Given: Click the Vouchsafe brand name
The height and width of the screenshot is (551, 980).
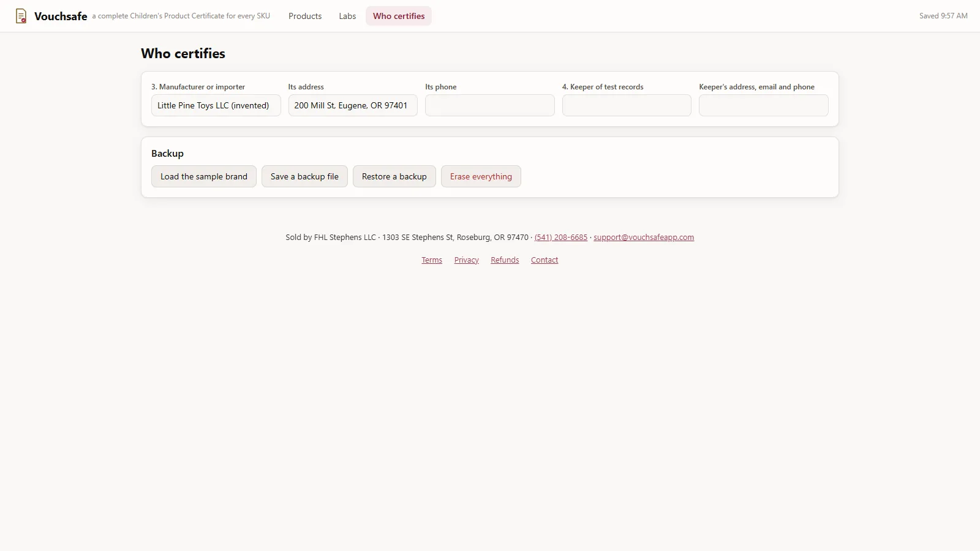Looking at the screenshot, I should (61, 17).
